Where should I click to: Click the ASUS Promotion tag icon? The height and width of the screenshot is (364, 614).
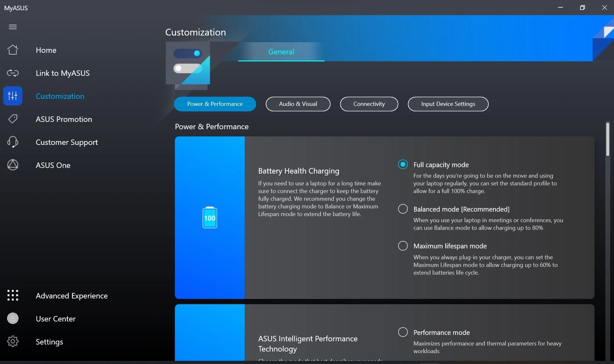[13, 119]
